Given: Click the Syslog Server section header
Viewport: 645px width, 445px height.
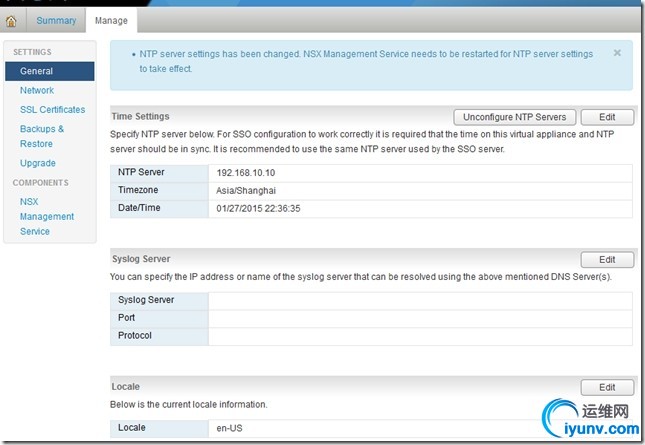Looking at the screenshot, I should 141,259.
